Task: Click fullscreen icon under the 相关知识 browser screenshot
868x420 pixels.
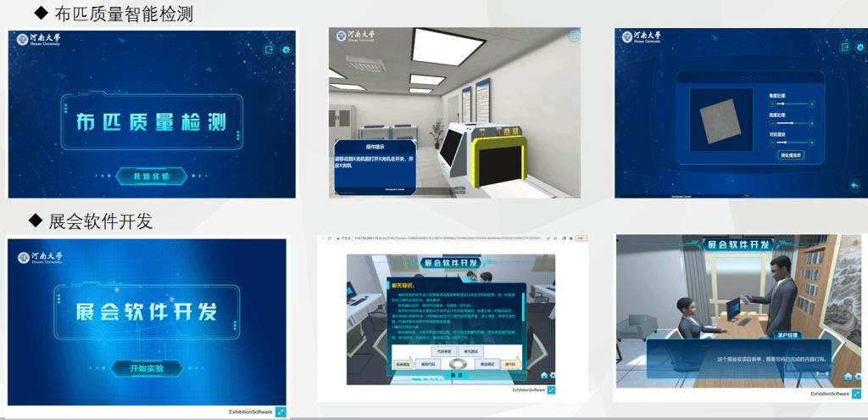Action: [551, 390]
